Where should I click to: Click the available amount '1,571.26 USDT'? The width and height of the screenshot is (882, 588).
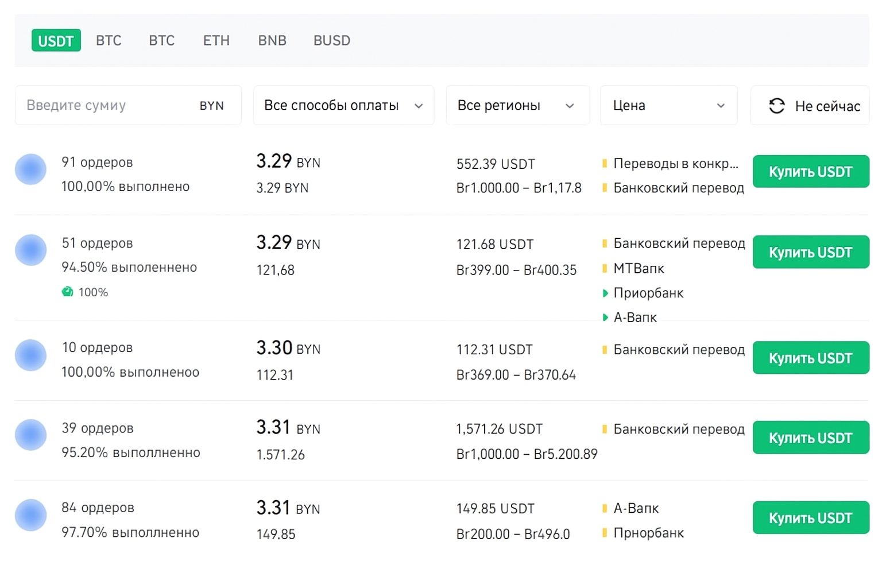[x=500, y=429]
